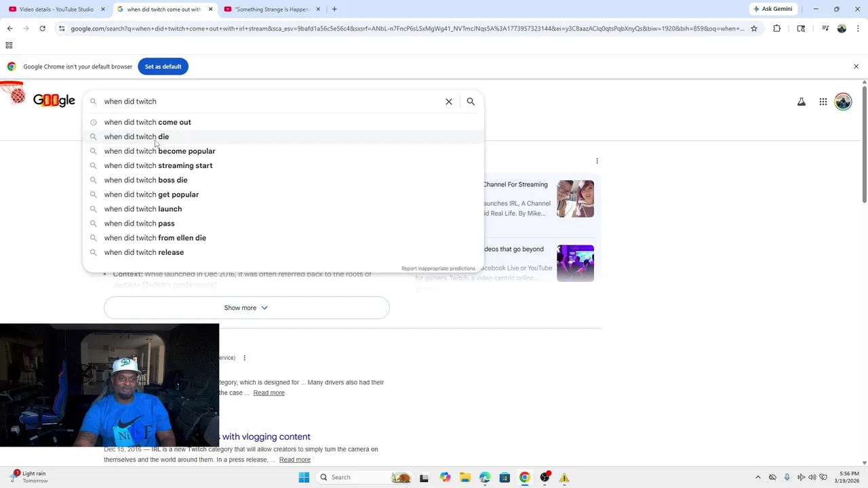Open a new browser tab

pyautogui.click(x=334, y=9)
